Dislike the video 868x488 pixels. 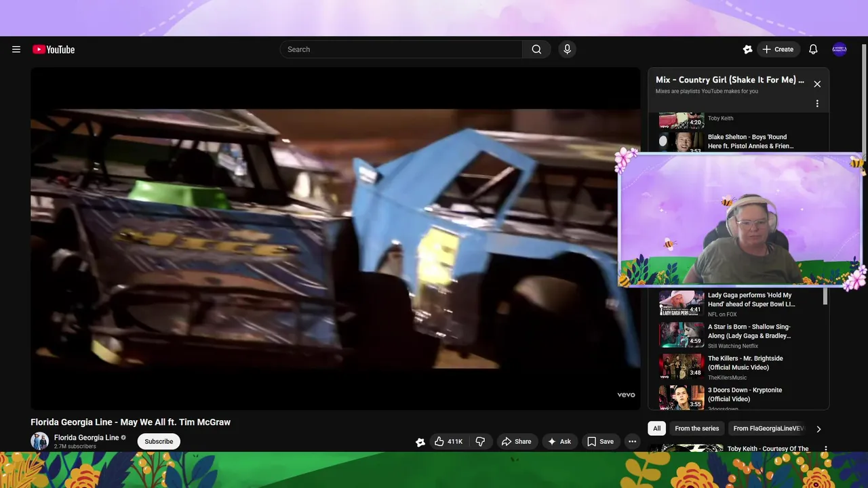point(480,441)
